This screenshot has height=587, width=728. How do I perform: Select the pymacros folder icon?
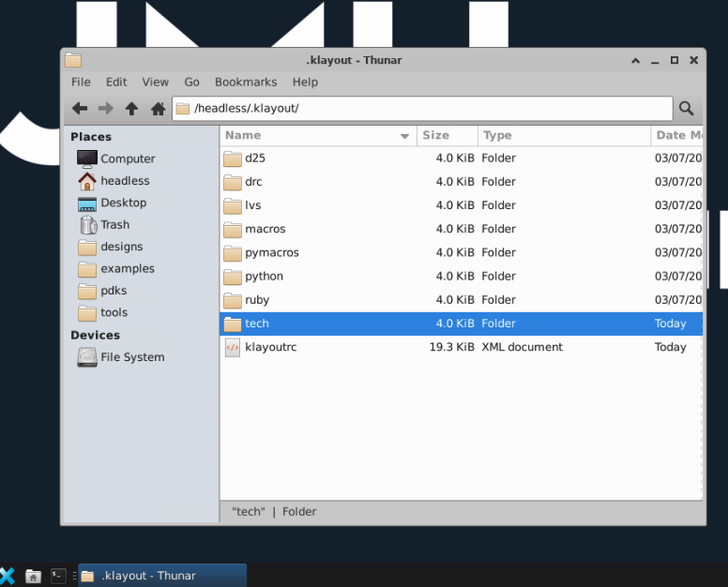pyautogui.click(x=232, y=253)
